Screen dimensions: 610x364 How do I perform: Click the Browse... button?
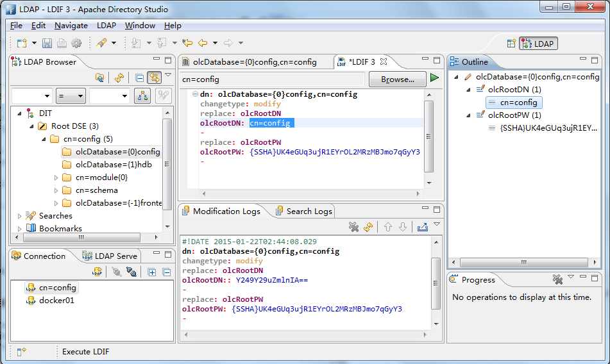tap(397, 79)
